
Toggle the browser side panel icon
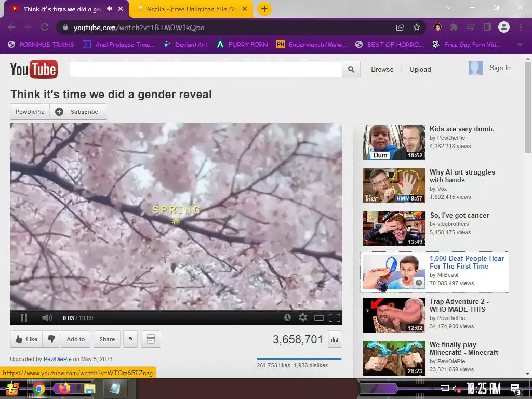pyautogui.click(x=487, y=27)
